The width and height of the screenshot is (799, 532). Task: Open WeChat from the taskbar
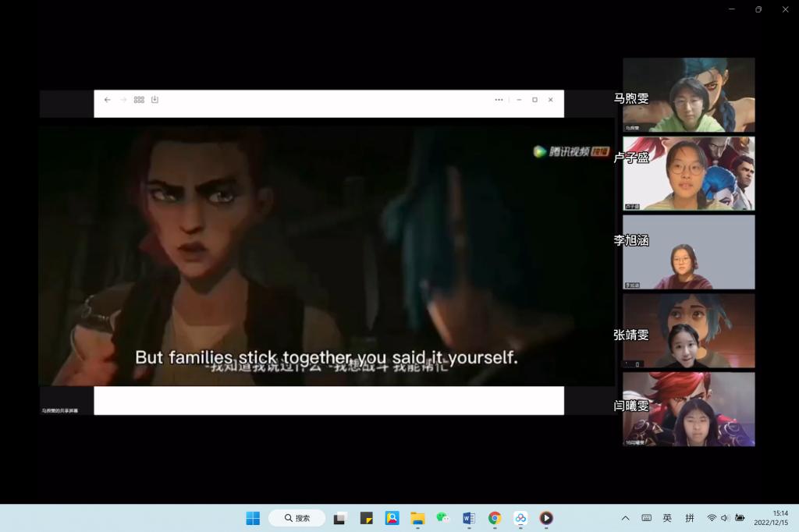pyautogui.click(x=442, y=518)
